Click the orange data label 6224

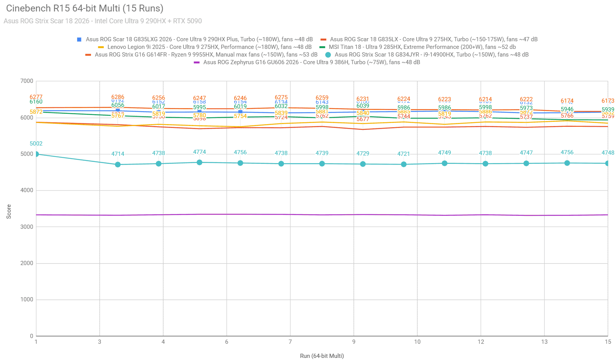404,99
